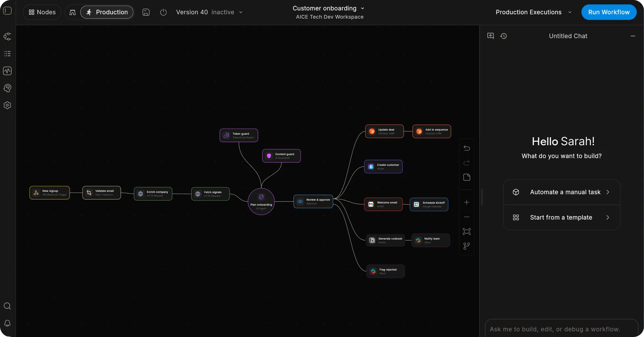Open the workflows icon in left sidebar

coord(8,36)
